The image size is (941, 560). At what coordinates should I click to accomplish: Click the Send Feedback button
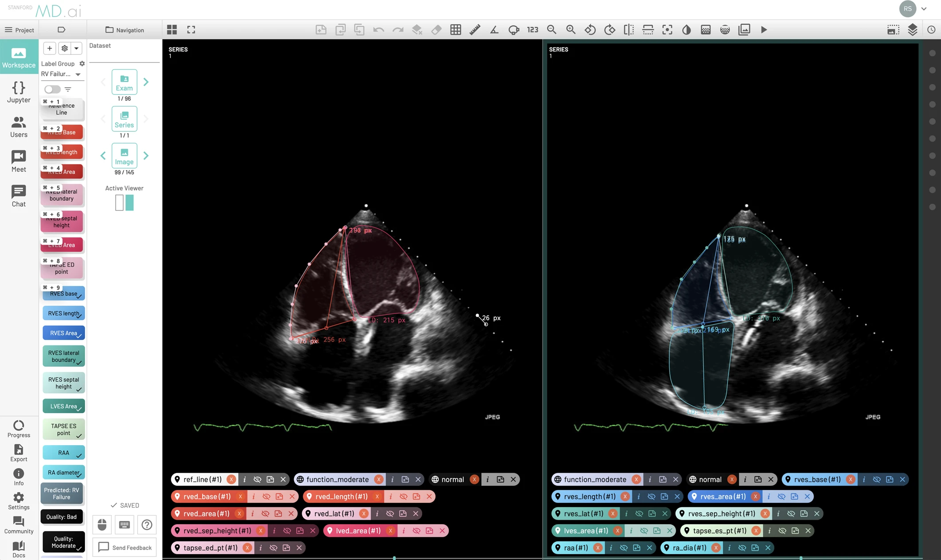coord(125,548)
